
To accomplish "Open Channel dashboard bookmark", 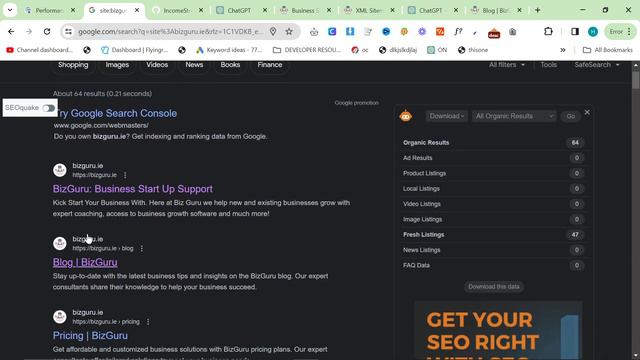I will pos(39,50).
